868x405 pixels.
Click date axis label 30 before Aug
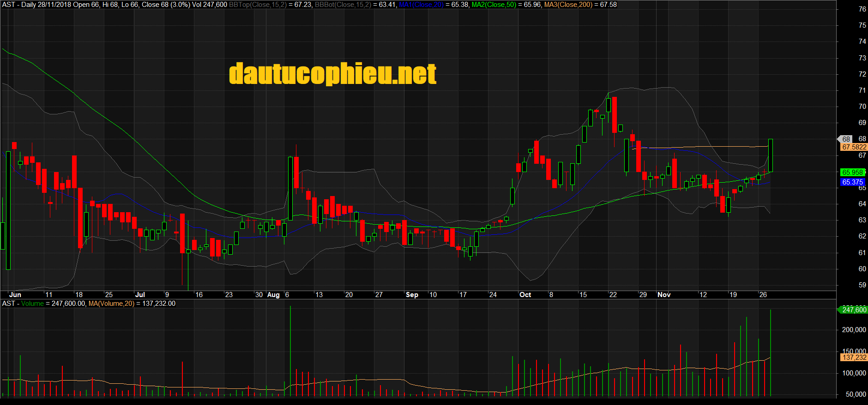tap(259, 295)
